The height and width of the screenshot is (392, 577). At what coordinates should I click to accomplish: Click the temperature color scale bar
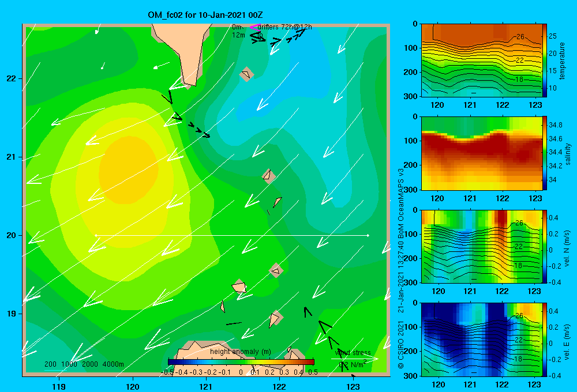(x=545, y=61)
